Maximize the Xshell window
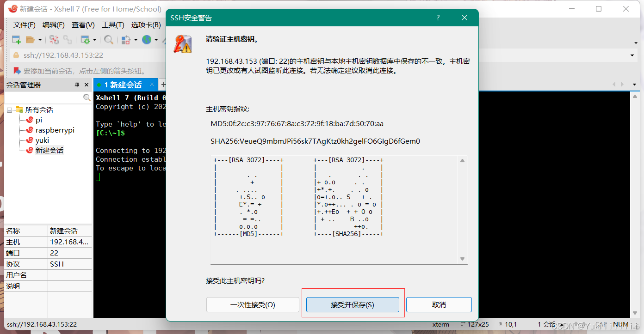The width and height of the screenshot is (644, 334). [x=599, y=9]
